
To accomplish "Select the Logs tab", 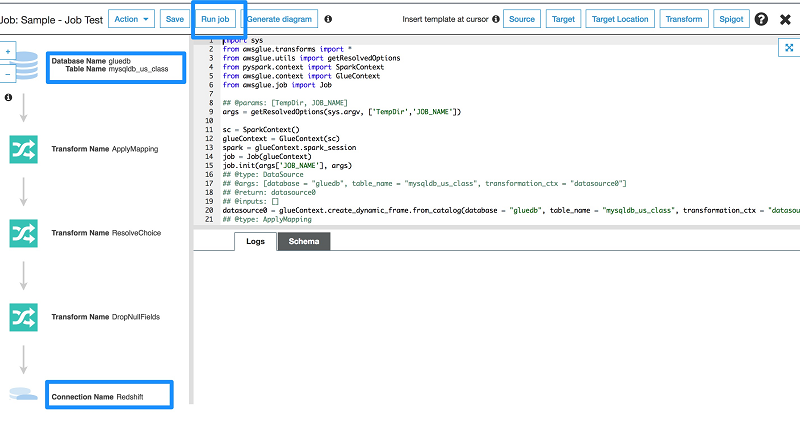I will tap(255, 242).
